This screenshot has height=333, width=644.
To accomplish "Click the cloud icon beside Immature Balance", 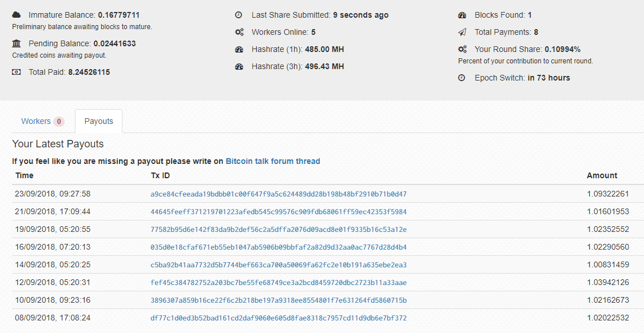I will pos(17,15).
